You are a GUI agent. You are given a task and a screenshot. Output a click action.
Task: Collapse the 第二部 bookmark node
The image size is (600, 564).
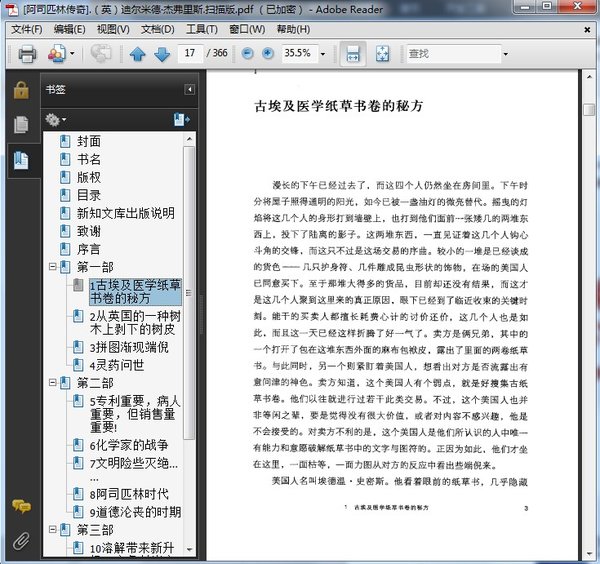coord(52,383)
